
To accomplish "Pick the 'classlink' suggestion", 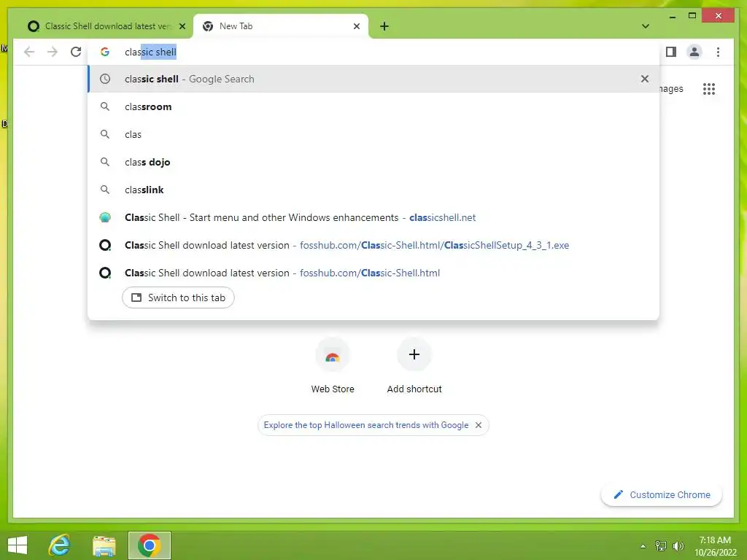I will 373,190.
